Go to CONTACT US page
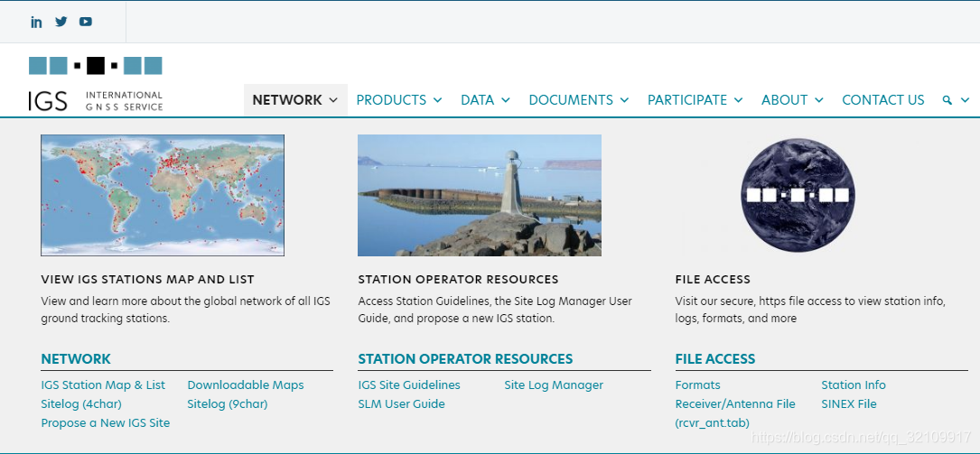Viewport: 980px width, 454px height. pos(883,100)
